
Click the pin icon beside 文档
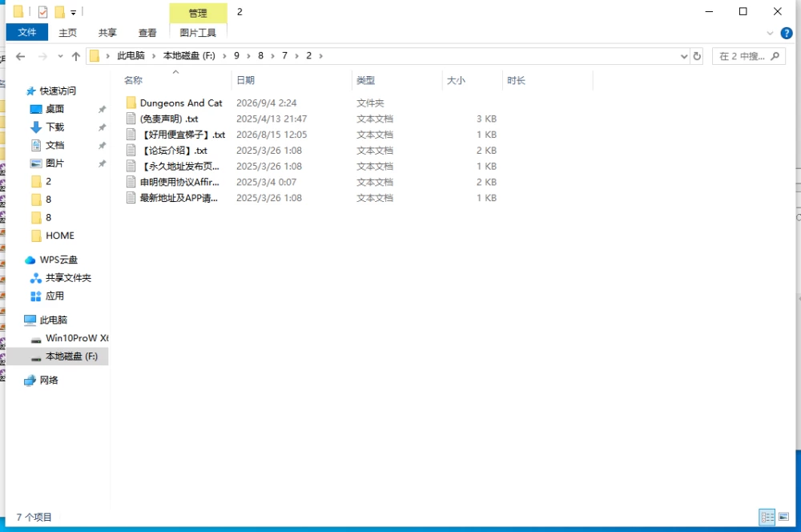[x=103, y=146]
